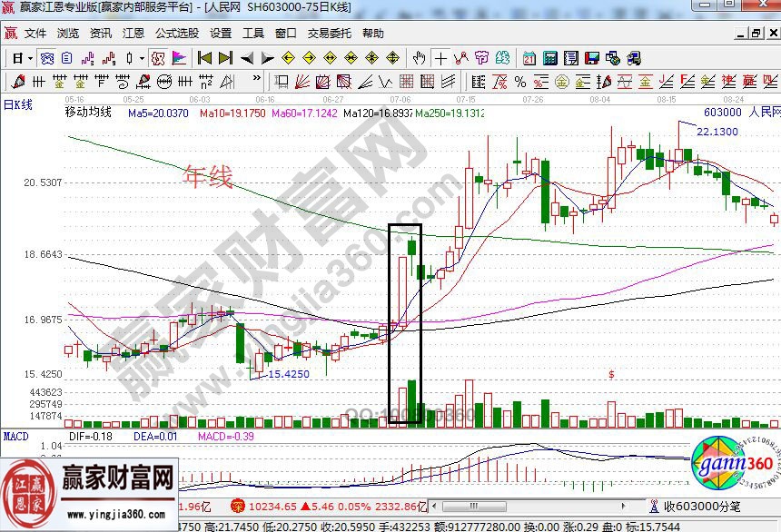Open the 公式选股 menu
The height and width of the screenshot is (532, 781).
pos(177,34)
